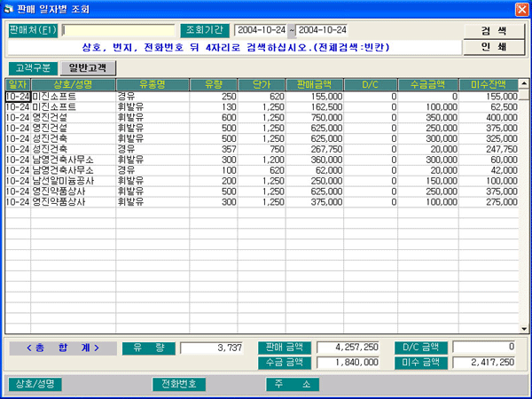This screenshot has height=399, width=532.
Task: Select 남영건축사무소 row with 360,000 sales
Action: point(262,160)
